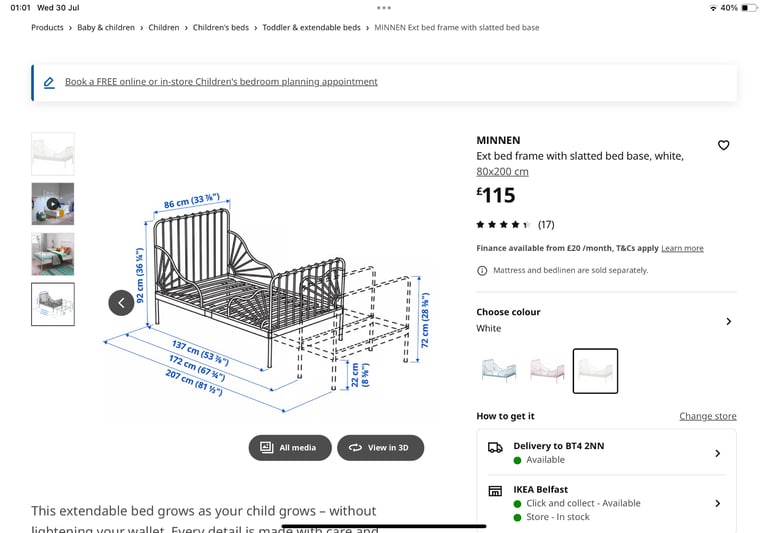Click the star rating icons
Image resolution: width=768 pixels, height=533 pixels.
click(x=503, y=225)
